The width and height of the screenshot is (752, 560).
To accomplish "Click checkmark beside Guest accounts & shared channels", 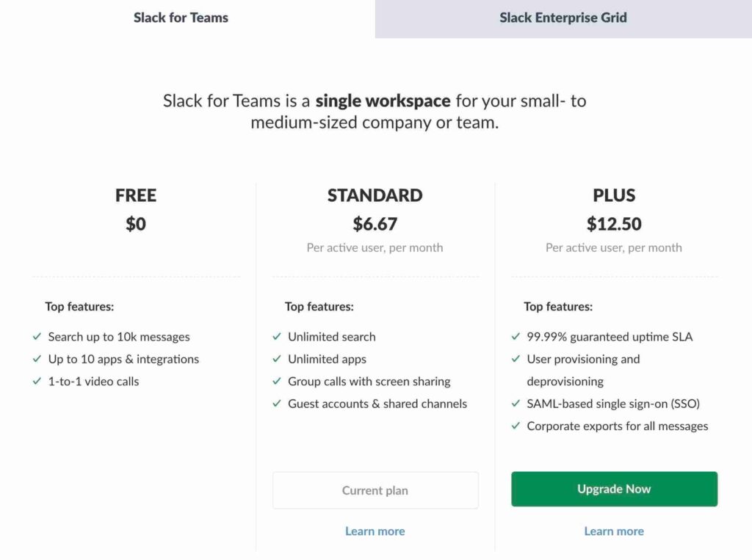I will (x=276, y=404).
